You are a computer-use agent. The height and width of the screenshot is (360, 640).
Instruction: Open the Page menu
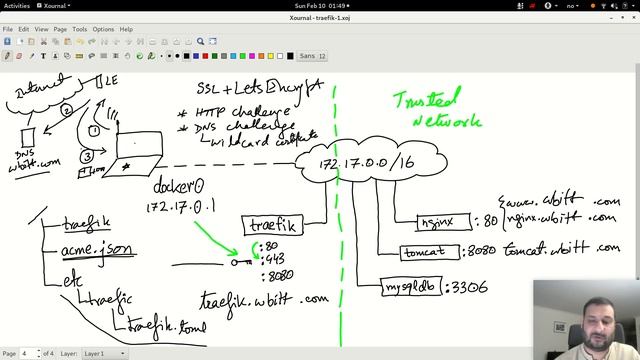[x=60, y=29]
